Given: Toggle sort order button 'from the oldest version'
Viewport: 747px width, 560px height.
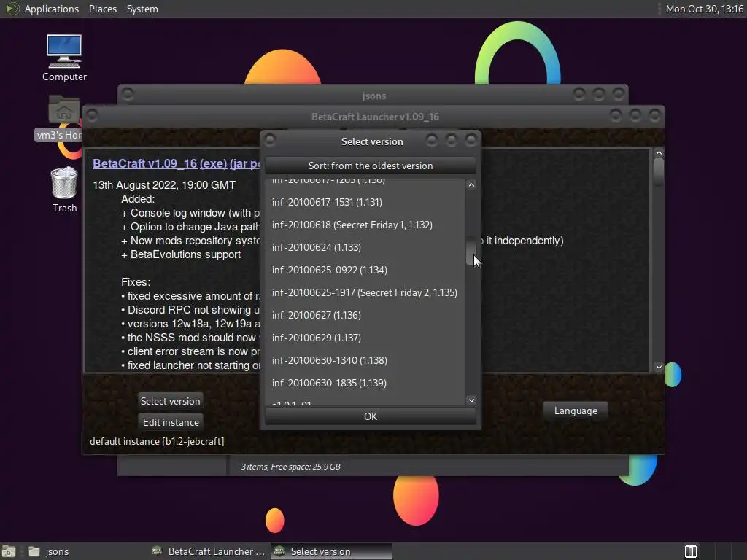Looking at the screenshot, I should 370,166.
